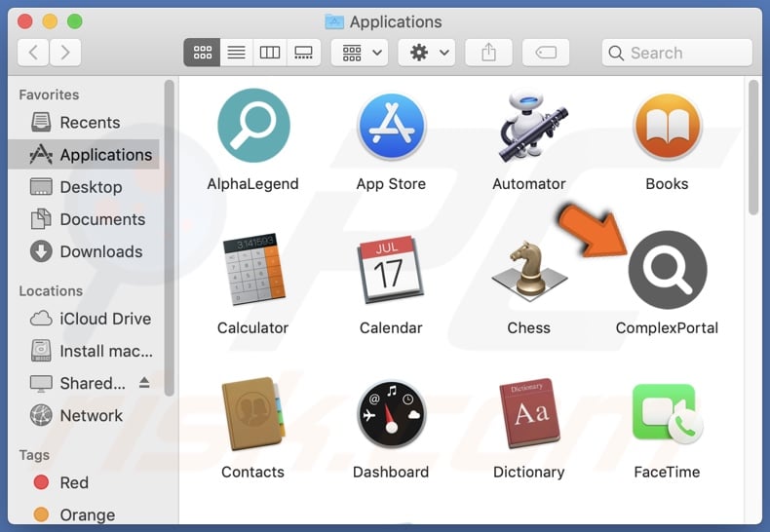Select the Red tag

click(84, 482)
